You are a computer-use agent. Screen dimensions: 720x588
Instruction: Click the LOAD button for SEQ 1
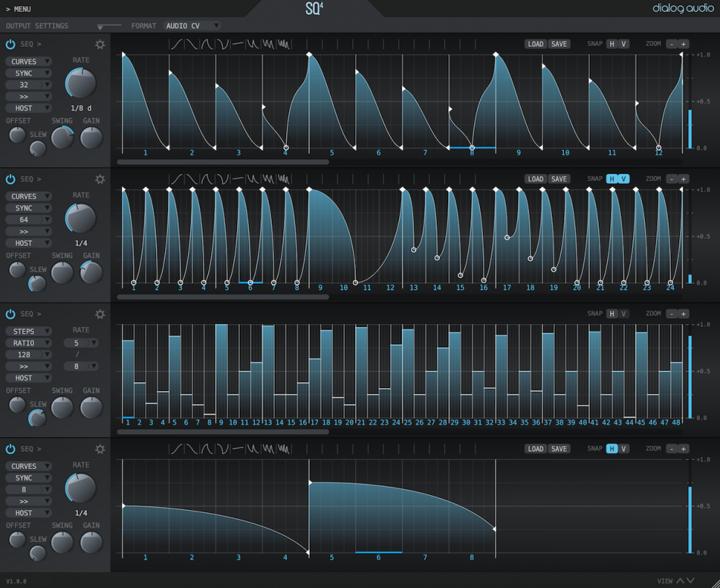(535, 43)
